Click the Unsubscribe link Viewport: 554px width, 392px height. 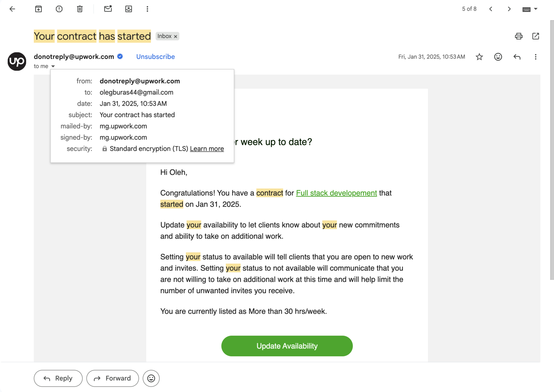click(x=155, y=57)
